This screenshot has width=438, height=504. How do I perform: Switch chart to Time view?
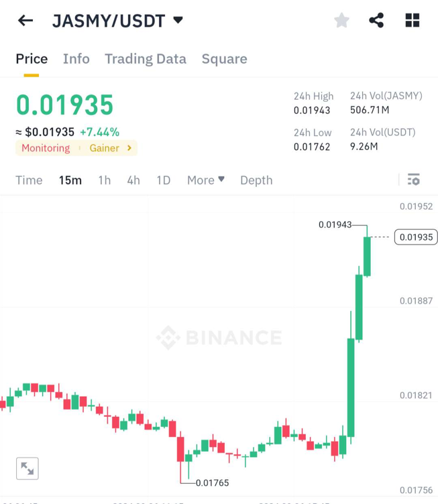pos(29,180)
